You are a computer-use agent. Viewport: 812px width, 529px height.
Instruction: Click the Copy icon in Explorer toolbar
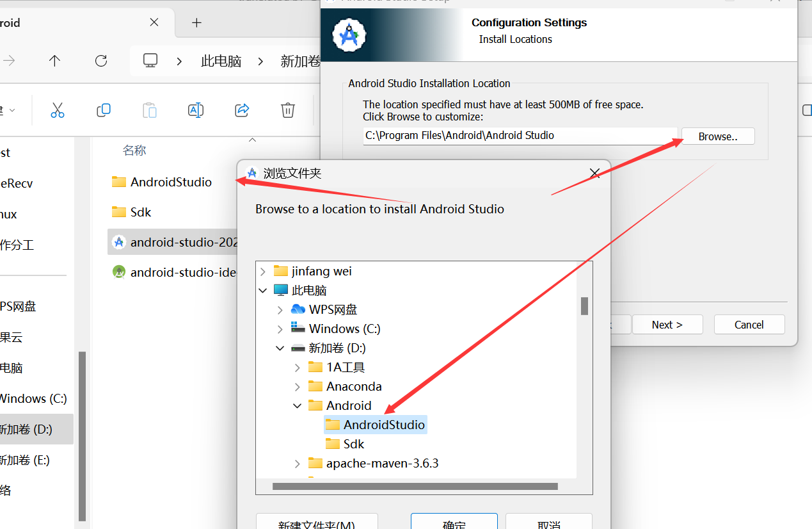click(104, 110)
